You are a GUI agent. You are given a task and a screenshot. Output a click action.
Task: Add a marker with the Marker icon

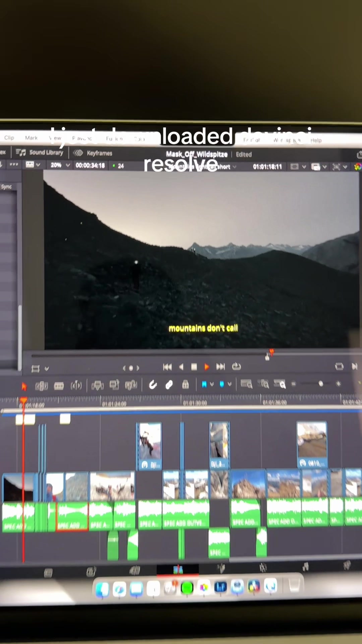click(x=222, y=384)
